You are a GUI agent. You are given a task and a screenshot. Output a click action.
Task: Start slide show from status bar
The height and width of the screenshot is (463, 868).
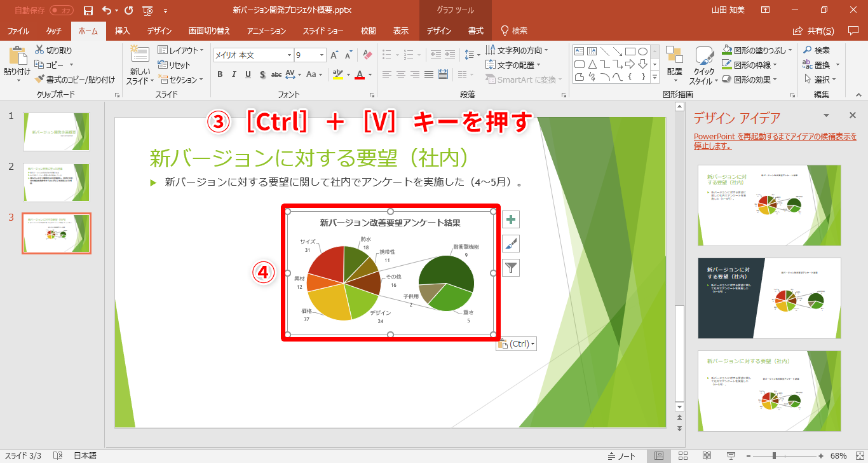(x=730, y=456)
